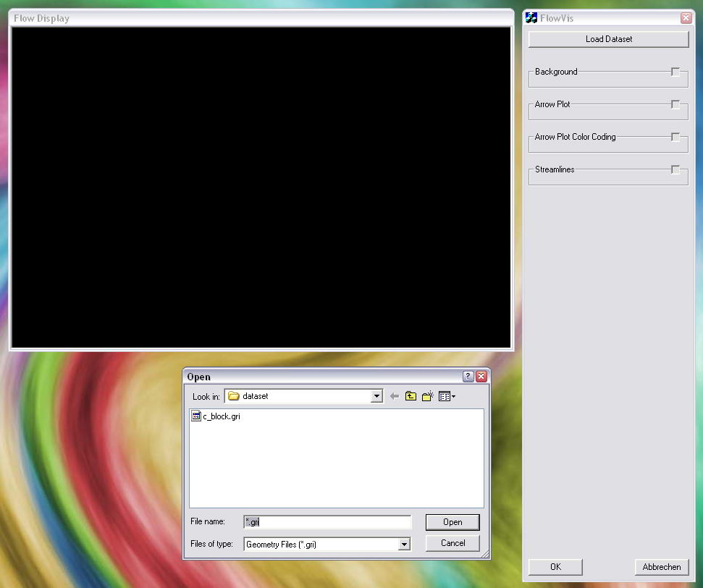Viewport: 703px width, 588px height.
Task: Expand the Files of type dropdown
Action: (404, 544)
